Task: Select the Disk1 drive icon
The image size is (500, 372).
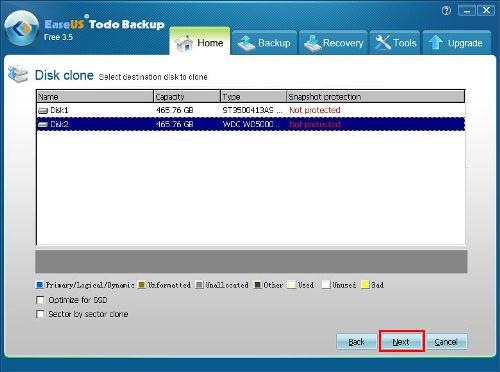Action: click(43, 111)
